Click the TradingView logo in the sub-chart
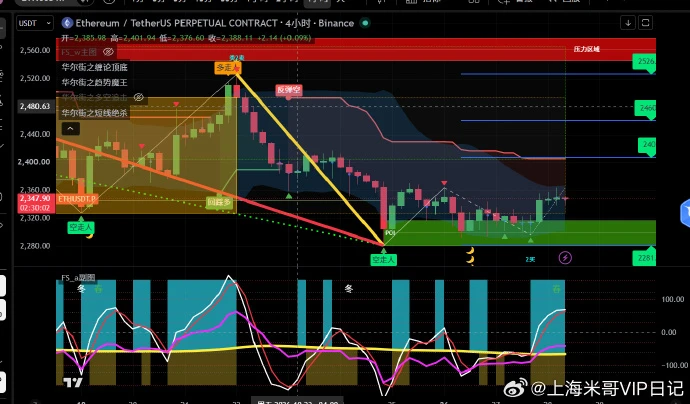Screen dimensions: 690x404 click(x=73, y=382)
